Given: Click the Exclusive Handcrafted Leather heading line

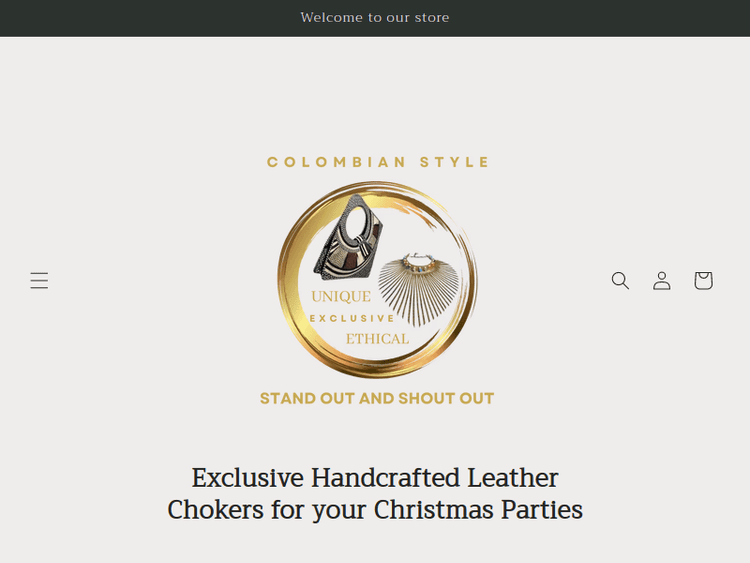Looking at the screenshot, I should 375,477.
